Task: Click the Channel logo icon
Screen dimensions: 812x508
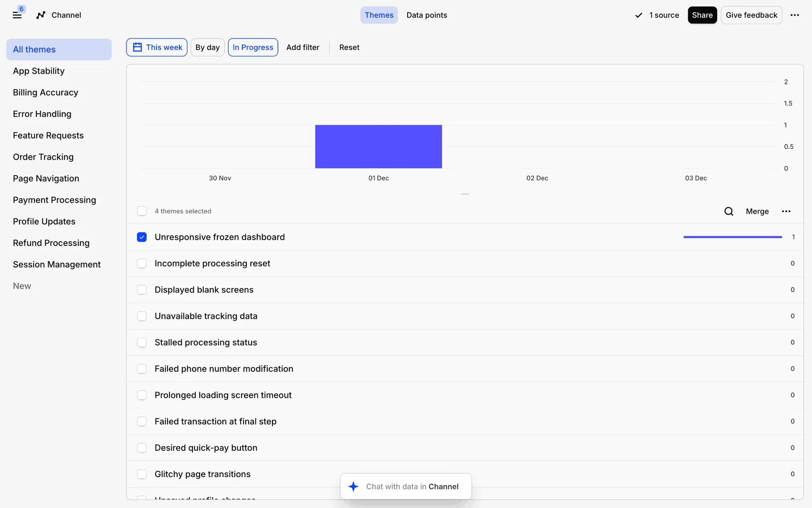Action: [41, 15]
